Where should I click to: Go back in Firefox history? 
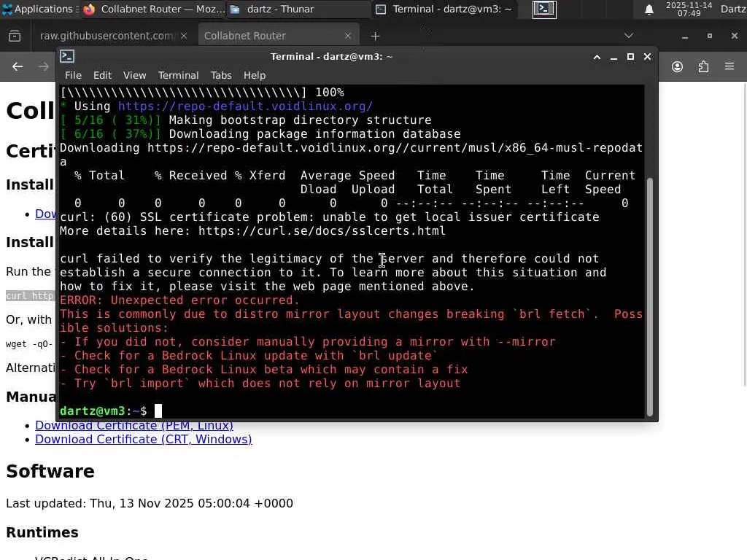tap(18, 66)
